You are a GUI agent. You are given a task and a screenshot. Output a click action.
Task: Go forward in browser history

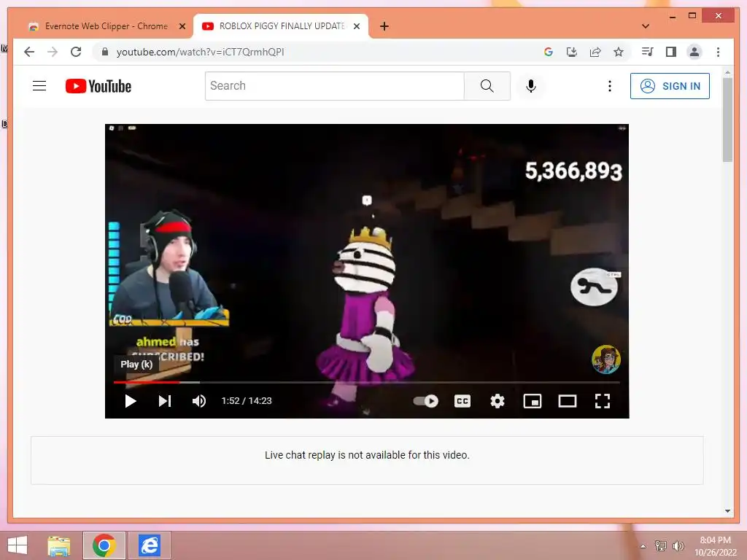pos(53,52)
